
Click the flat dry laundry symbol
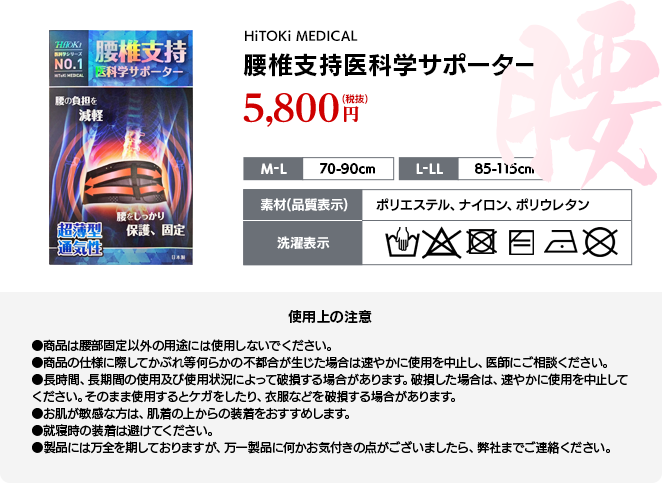(521, 242)
